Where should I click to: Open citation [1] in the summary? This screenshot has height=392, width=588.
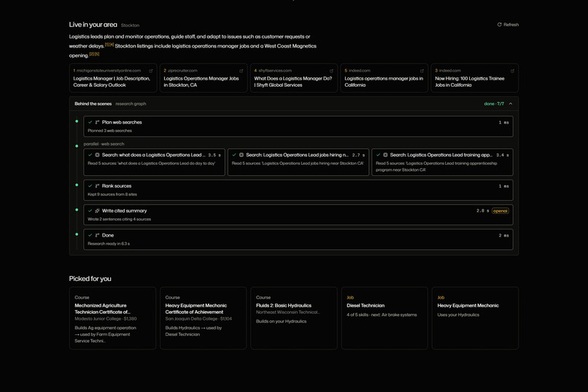pos(107,45)
